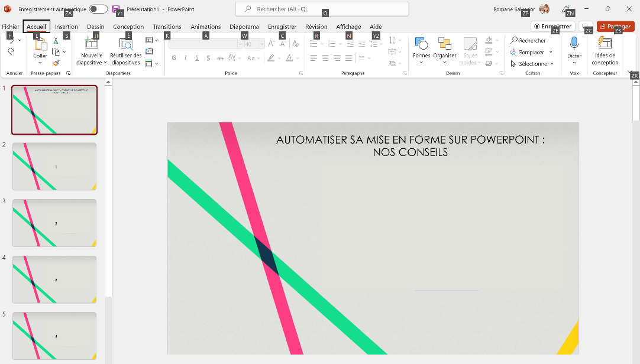This screenshot has height=364, width=640.
Task: Toggle italic (I) formatting
Action: click(185, 58)
